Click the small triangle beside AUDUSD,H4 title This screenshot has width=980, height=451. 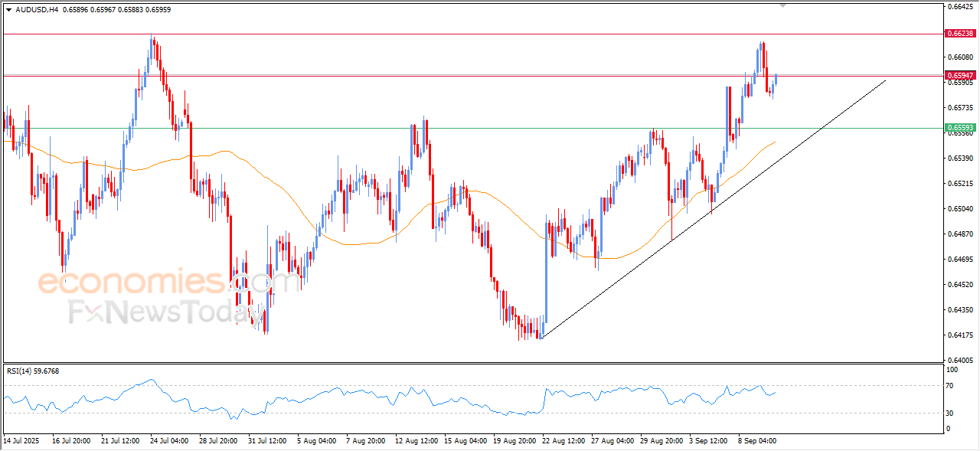pyautogui.click(x=8, y=9)
